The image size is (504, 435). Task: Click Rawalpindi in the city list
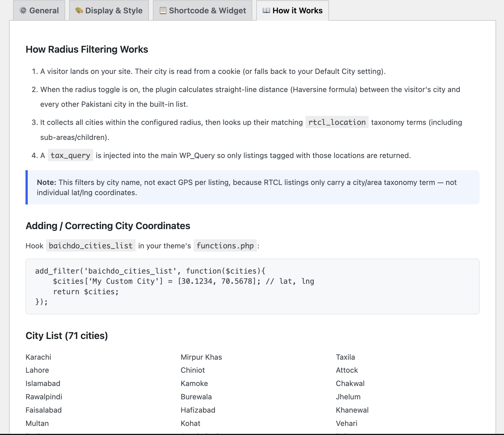(x=44, y=397)
